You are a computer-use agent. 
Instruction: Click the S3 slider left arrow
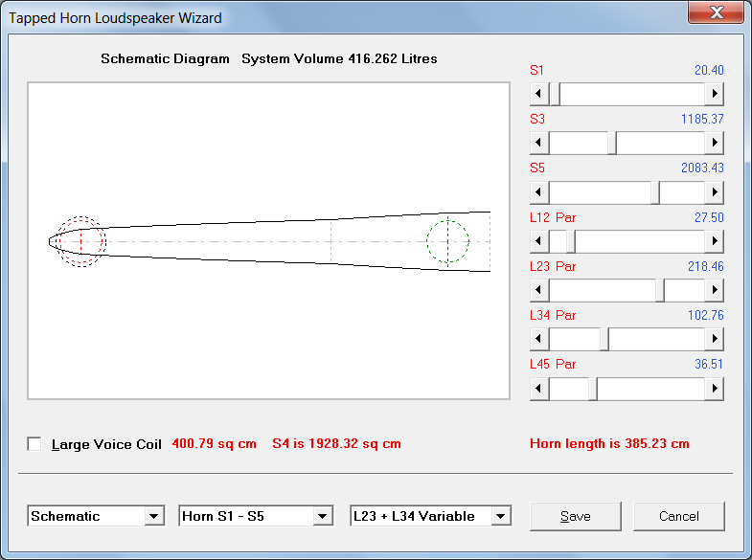click(539, 143)
